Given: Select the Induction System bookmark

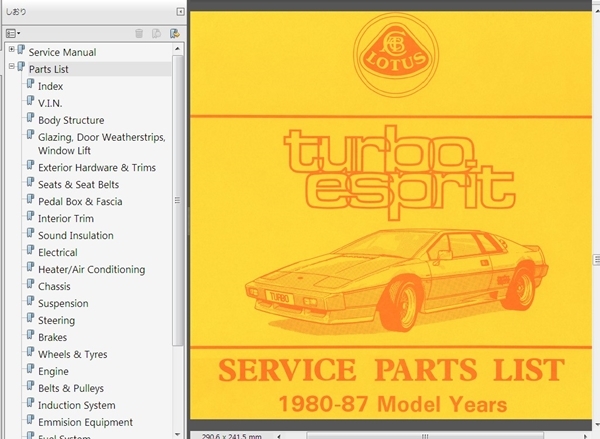Looking at the screenshot, I should pyautogui.click(x=77, y=405).
